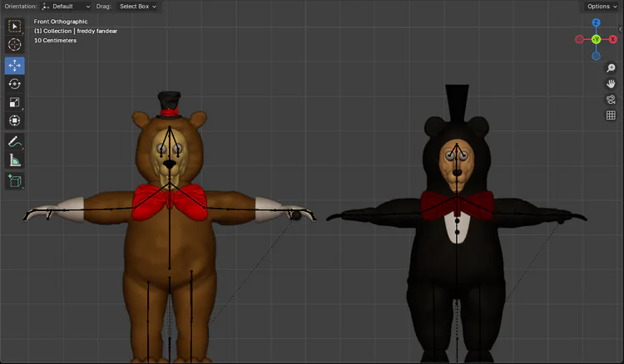Select the Rotate tool
Image resolution: width=624 pixels, height=364 pixels.
click(x=15, y=84)
